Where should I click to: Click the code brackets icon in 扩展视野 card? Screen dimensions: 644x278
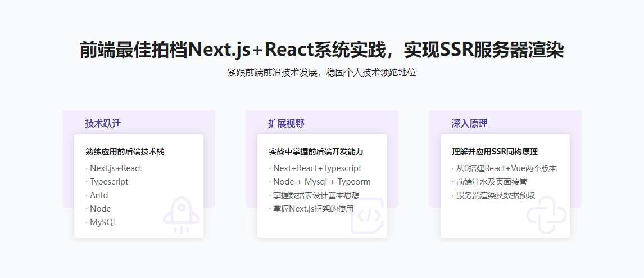pyautogui.click(x=367, y=216)
